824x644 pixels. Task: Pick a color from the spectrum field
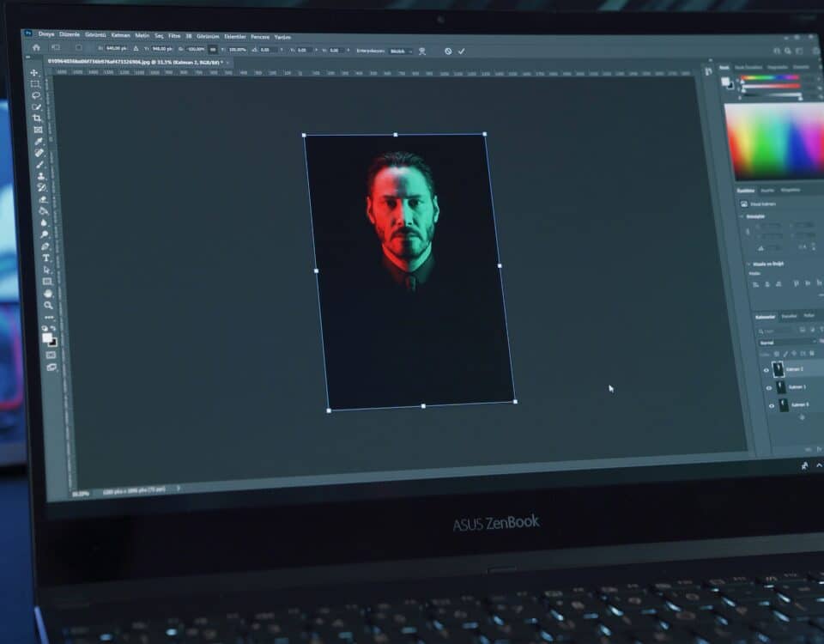click(x=772, y=142)
